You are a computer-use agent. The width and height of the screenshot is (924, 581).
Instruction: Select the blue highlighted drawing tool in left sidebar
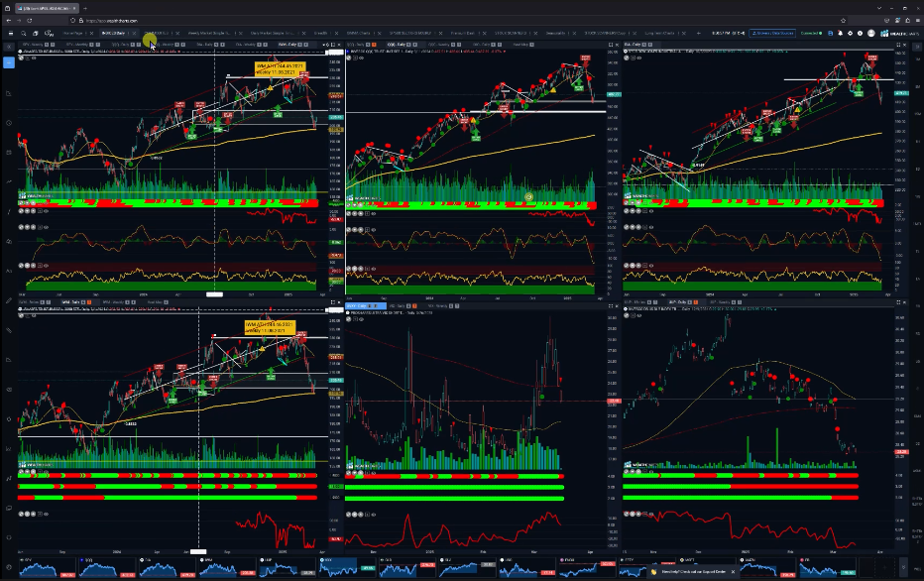pos(8,63)
